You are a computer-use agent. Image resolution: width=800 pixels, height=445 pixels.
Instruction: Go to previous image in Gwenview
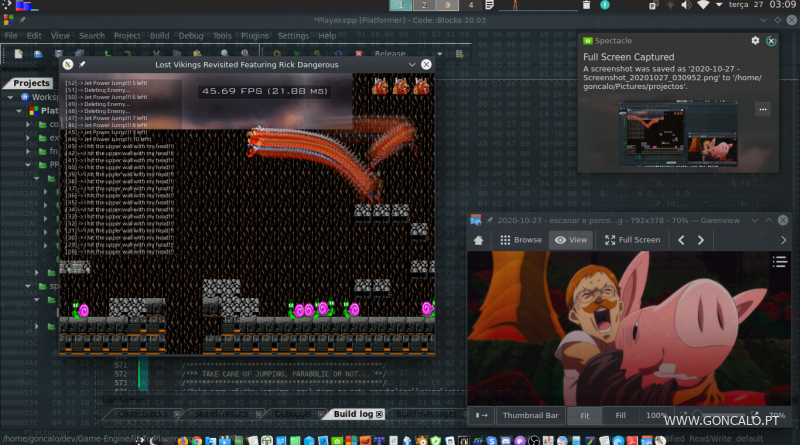[681, 240]
